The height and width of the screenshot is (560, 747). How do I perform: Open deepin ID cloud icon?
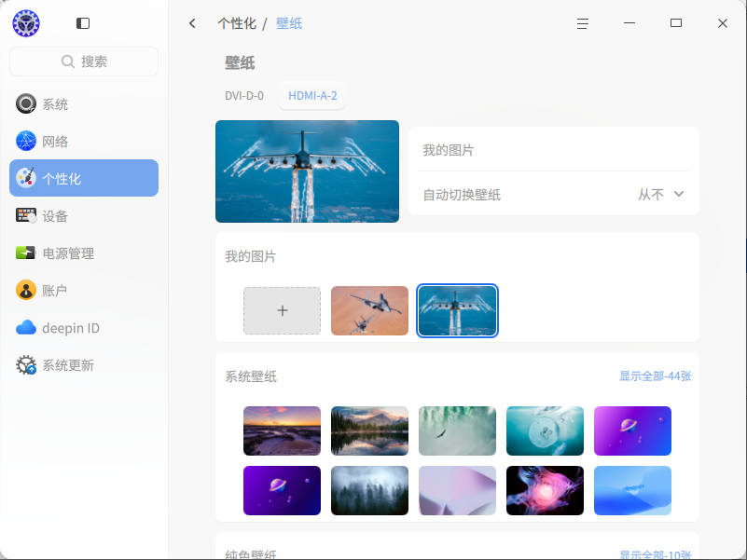(26, 328)
